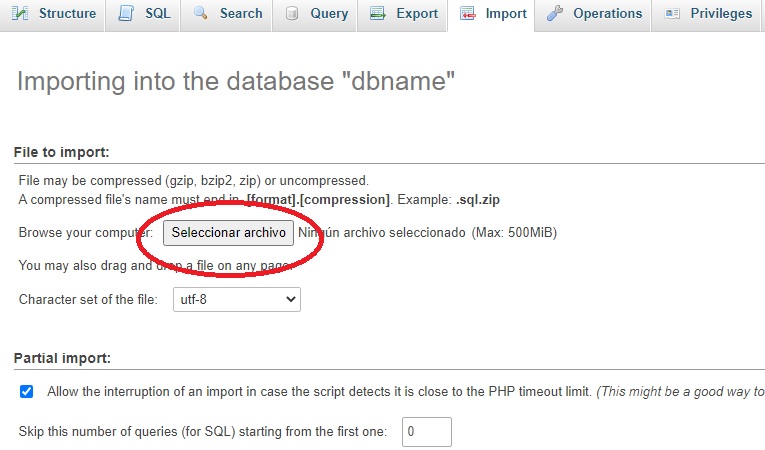Click the Export tab's arrow icon
765x450 pixels.
point(377,13)
